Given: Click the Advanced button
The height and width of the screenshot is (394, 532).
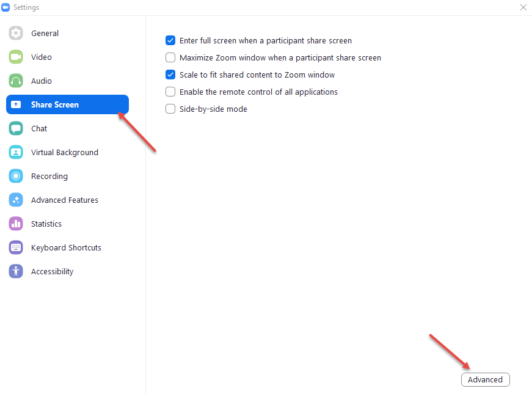Looking at the screenshot, I should [x=485, y=379].
